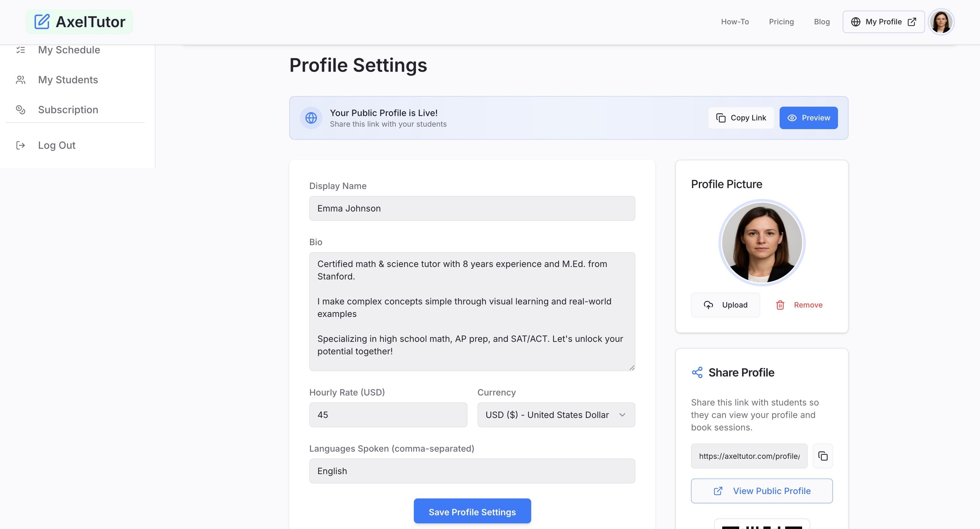Click the account avatar in the top right
The width and height of the screenshot is (980, 529).
click(x=942, y=22)
